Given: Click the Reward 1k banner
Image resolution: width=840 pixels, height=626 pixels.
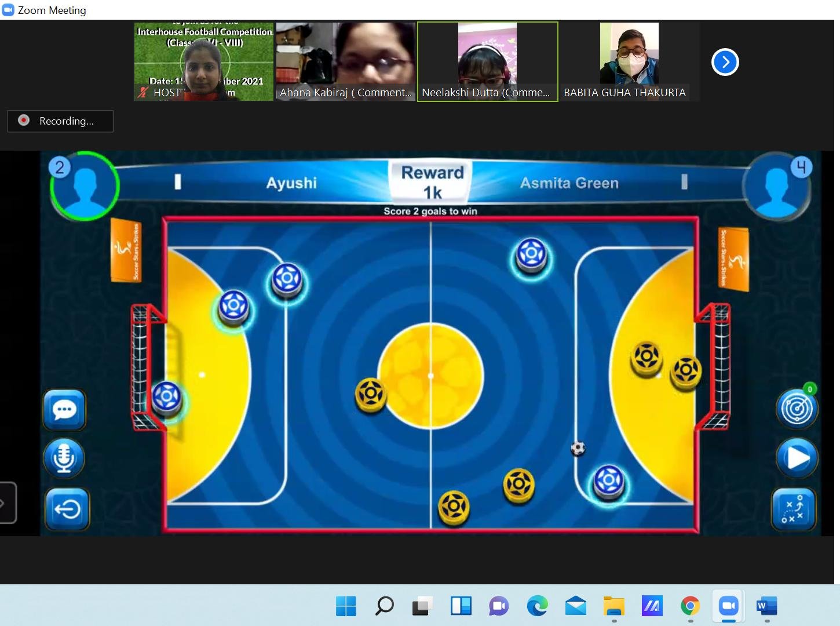Looking at the screenshot, I should point(432,183).
